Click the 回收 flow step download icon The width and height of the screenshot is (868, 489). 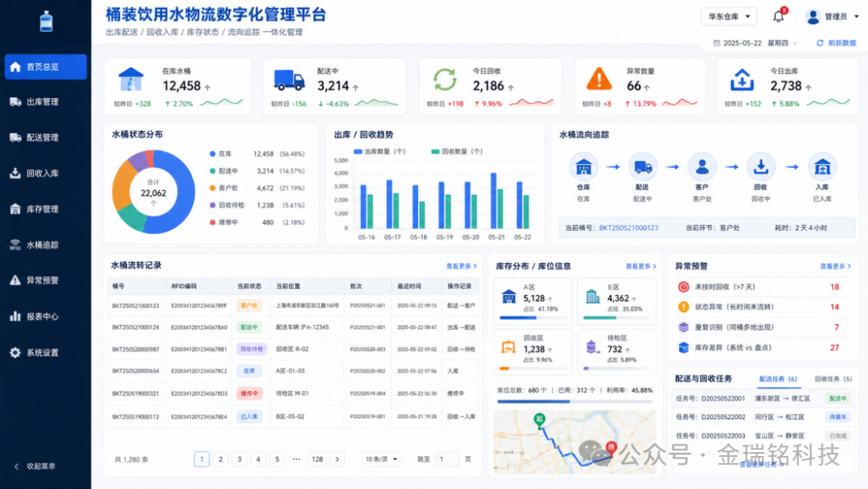point(760,166)
